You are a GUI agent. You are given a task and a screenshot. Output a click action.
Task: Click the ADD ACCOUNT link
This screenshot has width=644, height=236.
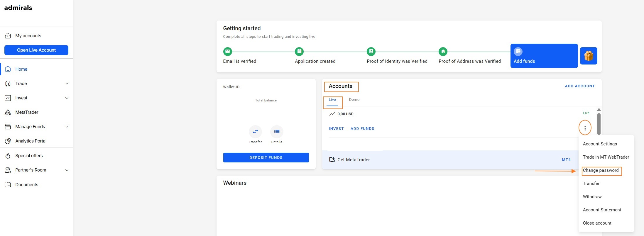point(580,86)
